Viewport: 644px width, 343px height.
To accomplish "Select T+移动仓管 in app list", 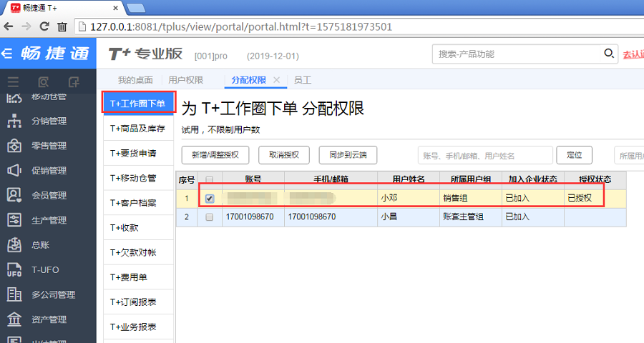I will 138,178.
